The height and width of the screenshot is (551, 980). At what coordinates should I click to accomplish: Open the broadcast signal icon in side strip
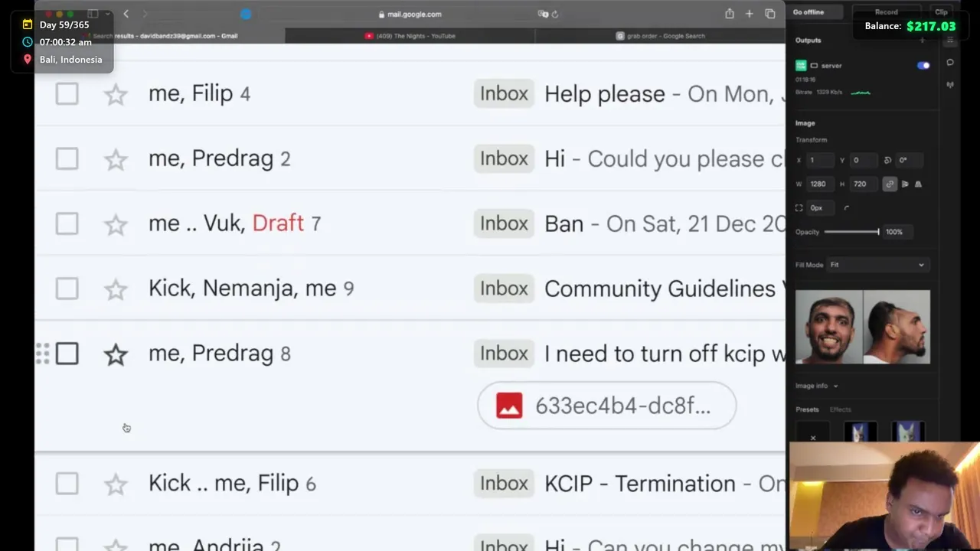coord(950,85)
